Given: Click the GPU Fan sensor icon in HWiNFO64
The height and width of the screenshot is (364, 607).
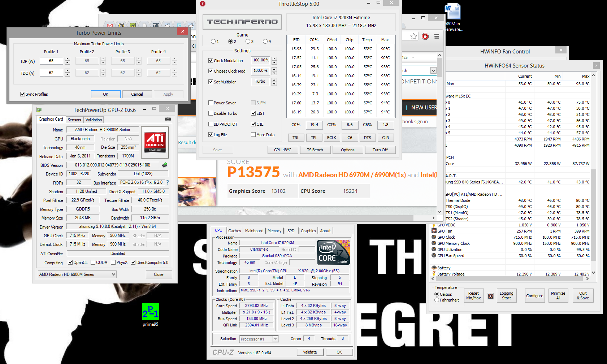Looking at the screenshot, I should 434,231.
